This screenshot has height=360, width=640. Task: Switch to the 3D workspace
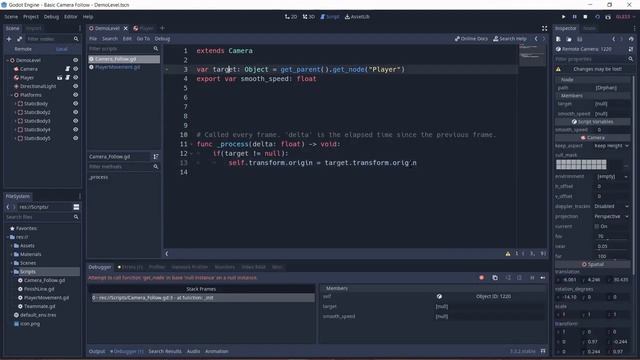pos(309,17)
